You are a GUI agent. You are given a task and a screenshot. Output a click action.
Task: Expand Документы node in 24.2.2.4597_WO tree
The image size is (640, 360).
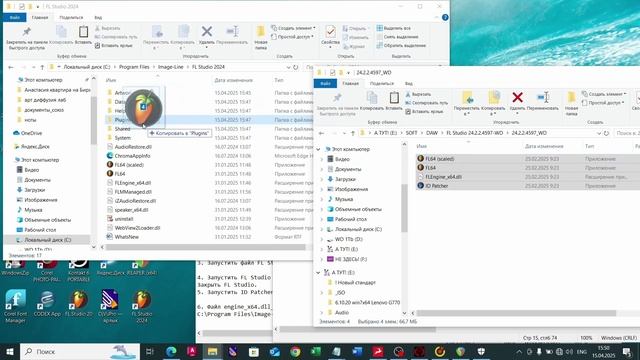tap(322, 169)
